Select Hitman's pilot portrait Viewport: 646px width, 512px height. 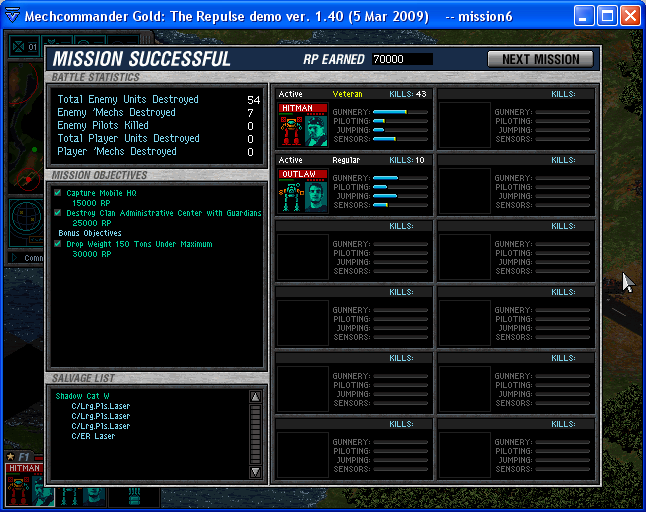316,130
